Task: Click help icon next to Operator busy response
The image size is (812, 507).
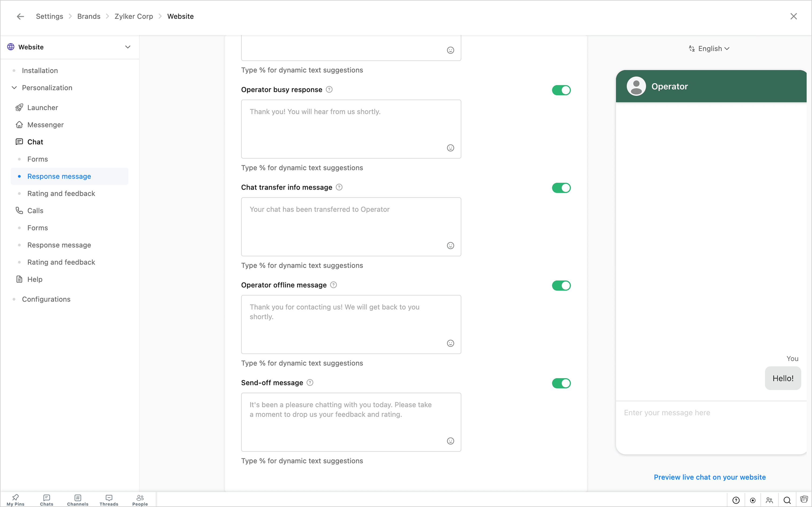Action: pos(329,90)
